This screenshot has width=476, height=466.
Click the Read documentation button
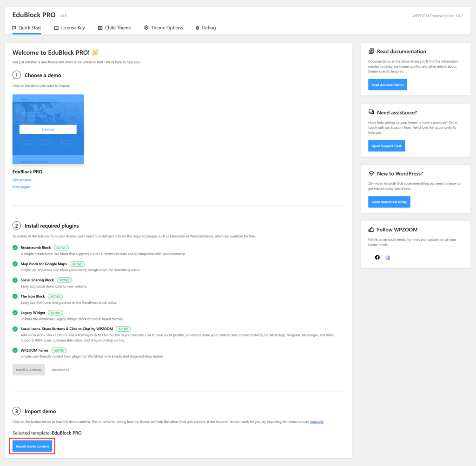tap(387, 85)
